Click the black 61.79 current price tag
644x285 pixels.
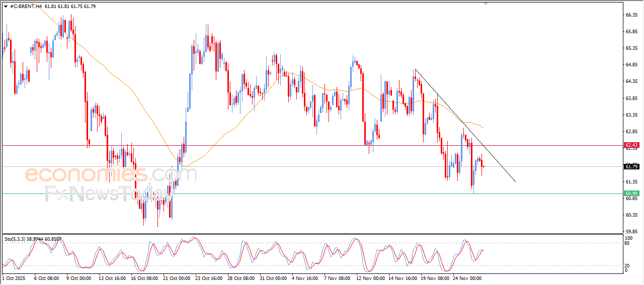pos(631,166)
